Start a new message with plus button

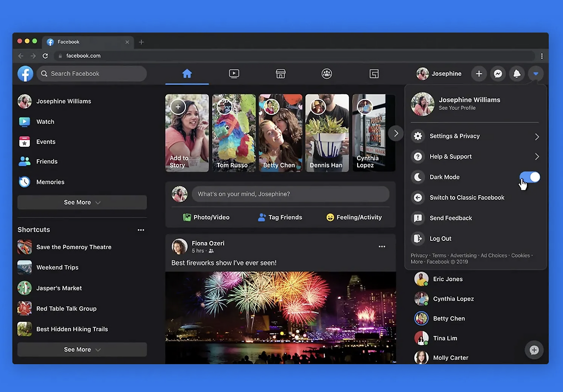(x=534, y=350)
